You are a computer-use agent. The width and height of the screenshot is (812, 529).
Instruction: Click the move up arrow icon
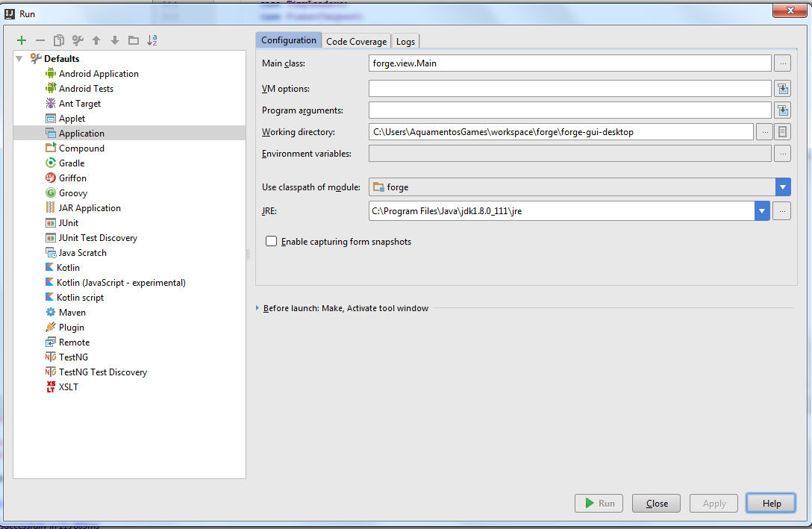pos(96,40)
